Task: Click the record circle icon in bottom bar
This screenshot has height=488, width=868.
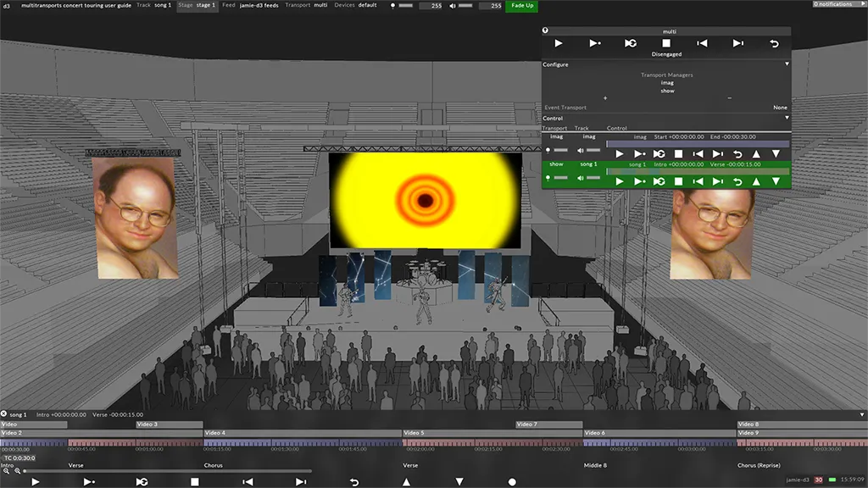Action: pyautogui.click(x=512, y=481)
